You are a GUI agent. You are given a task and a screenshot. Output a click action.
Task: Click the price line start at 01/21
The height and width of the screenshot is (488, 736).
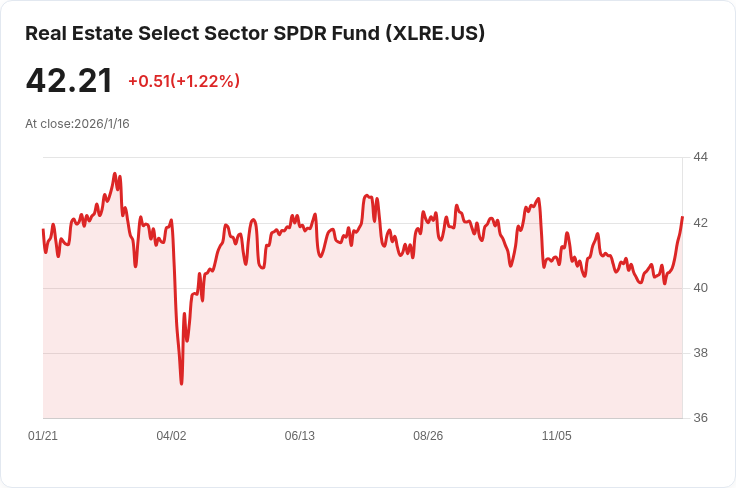point(43,230)
